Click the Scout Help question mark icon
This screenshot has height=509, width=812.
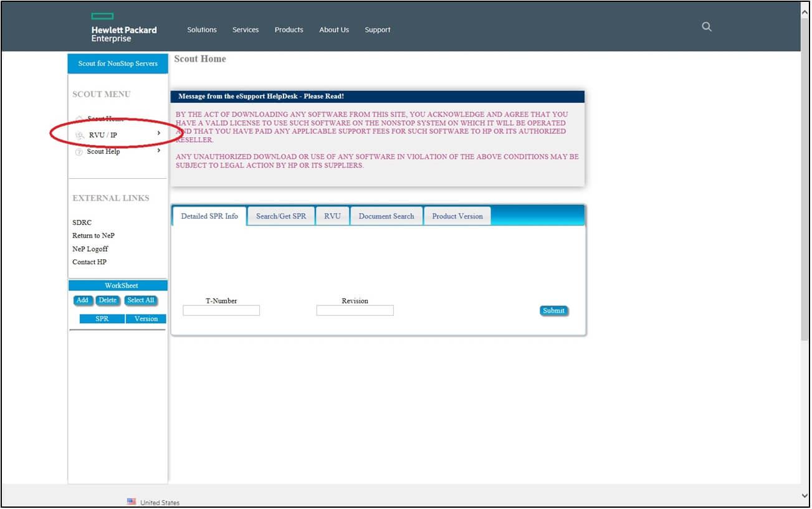pyautogui.click(x=79, y=152)
